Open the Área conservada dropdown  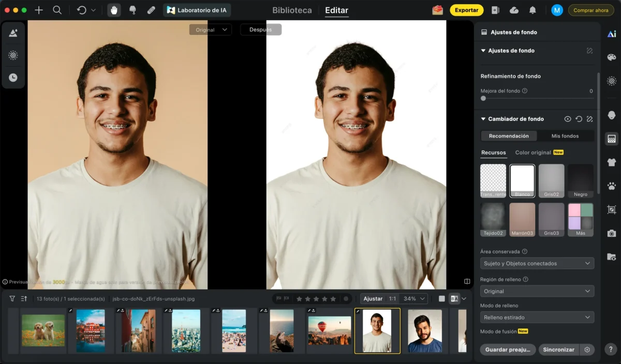(537, 263)
